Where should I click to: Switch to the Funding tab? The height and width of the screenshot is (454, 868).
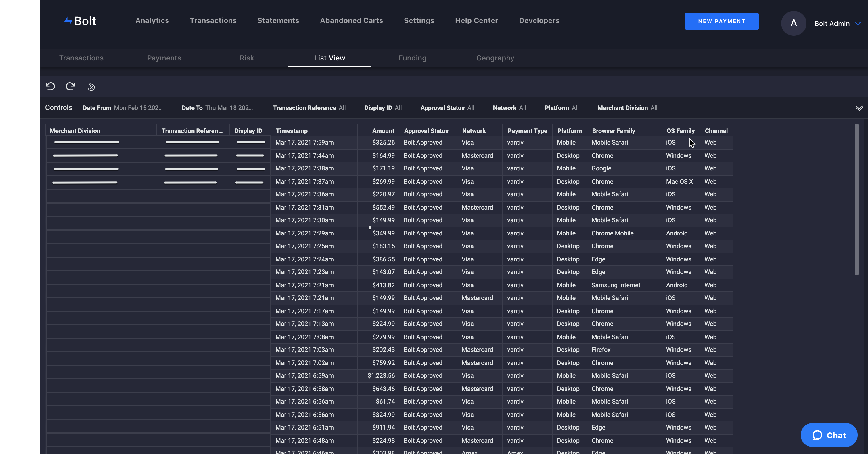coord(412,58)
